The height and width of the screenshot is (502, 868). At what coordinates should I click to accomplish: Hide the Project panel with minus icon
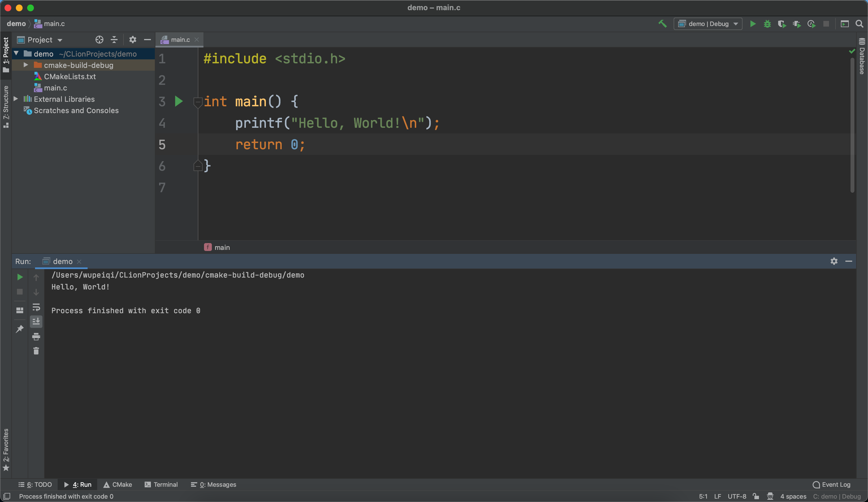(147, 40)
